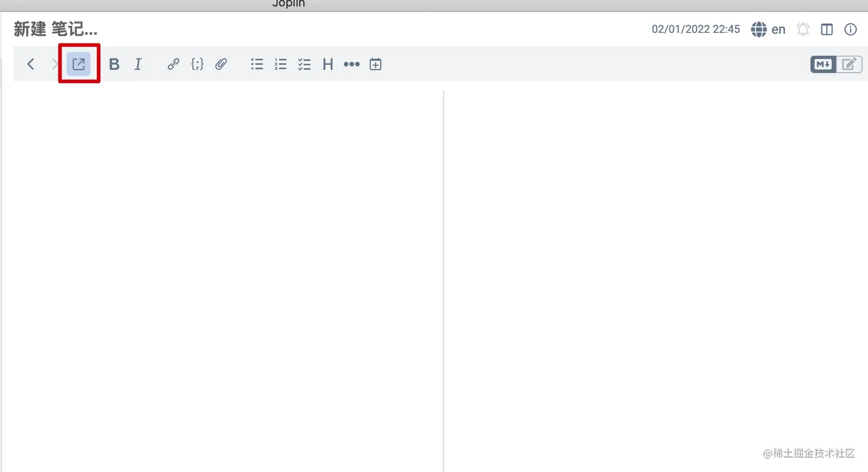Click inside the Markdown editor pane
The width and height of the screenshot is (868, 472).
[228, 280]
